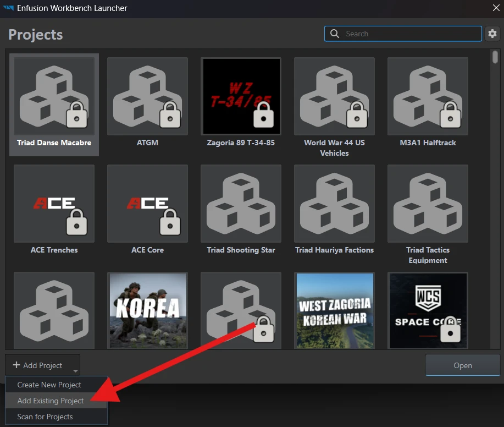This screenshot has width=504, height=427.
Task: Click the magnifier icon in the search box
Action: coord(335,34)
